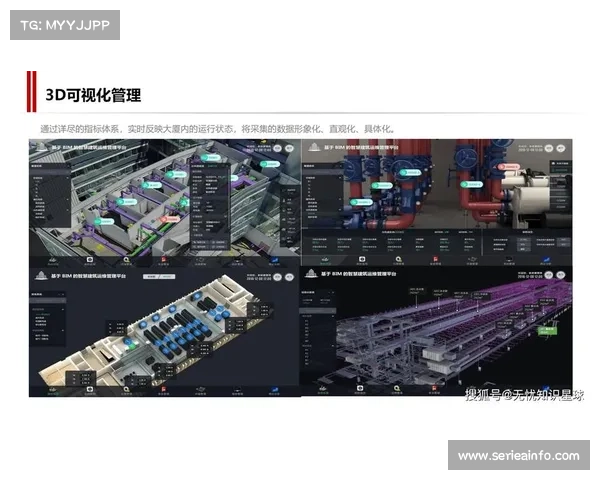
Task: Click second round header button in floor-plan panel
Action: (290, 277)
